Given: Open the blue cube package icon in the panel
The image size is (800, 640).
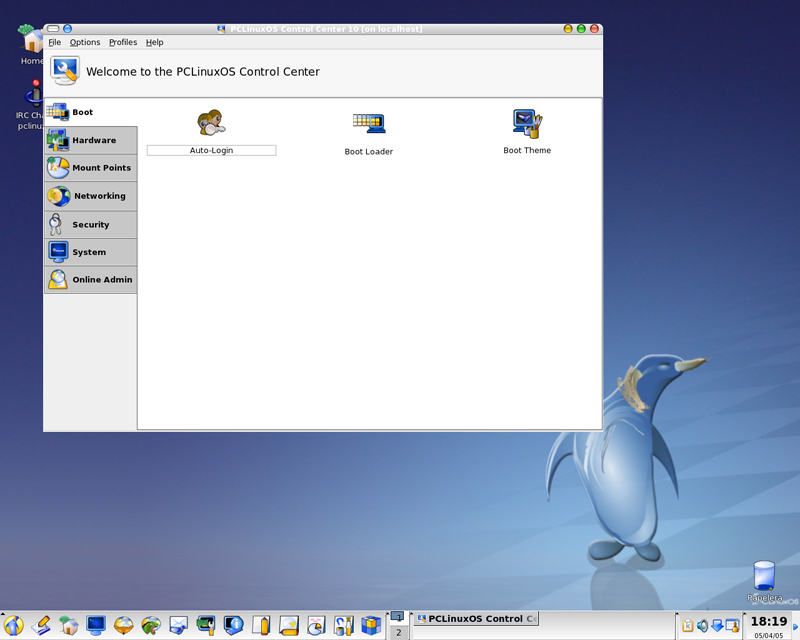Looking at the screenshot, I should pyautogui.click(x=371, y=625).
